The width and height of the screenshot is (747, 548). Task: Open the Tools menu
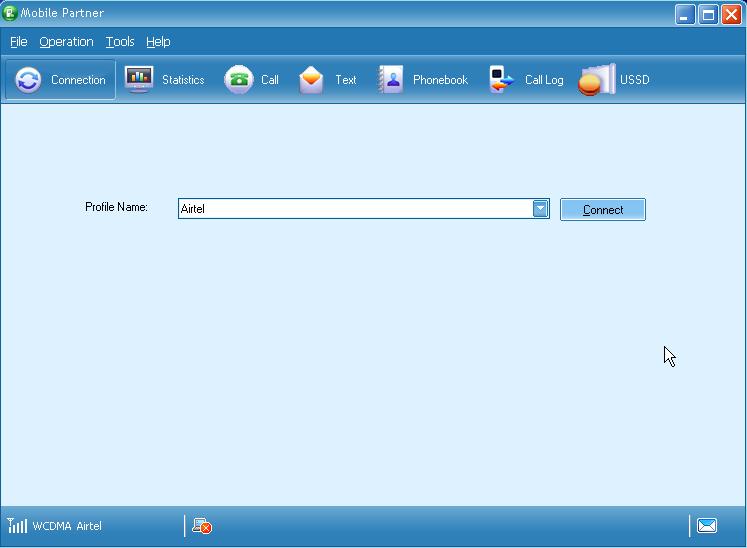[120, 42]
